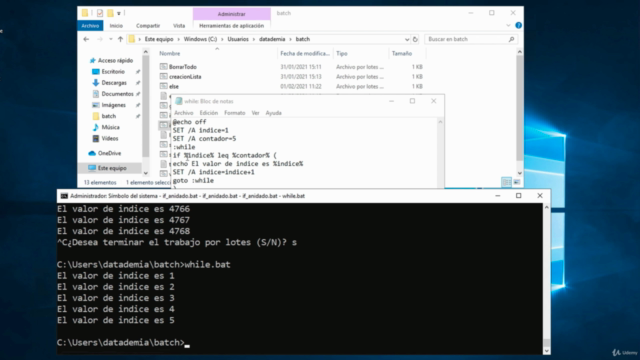Open the Archivo tab in File Explorer
Image resolution: width=640 pixels, height=360 pixels.
point(90,26)
